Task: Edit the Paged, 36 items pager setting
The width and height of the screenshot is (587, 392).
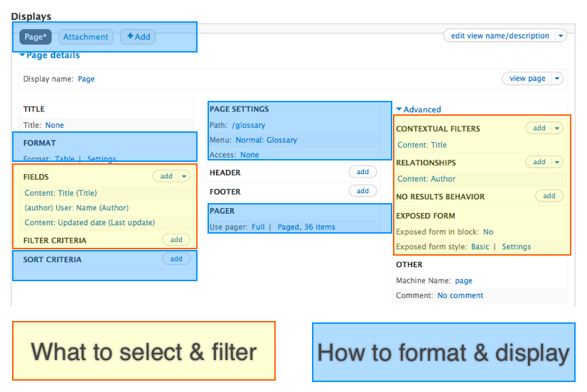Action: point(306,227)
